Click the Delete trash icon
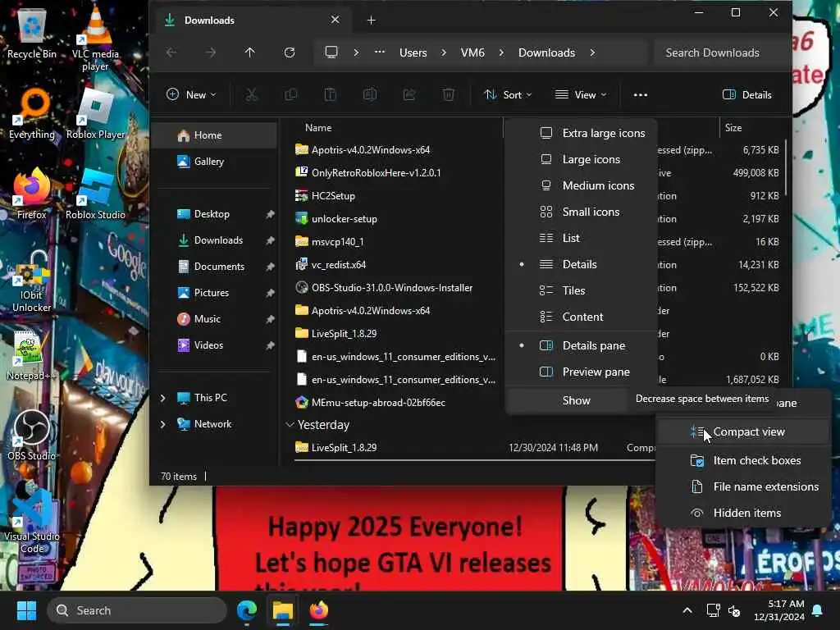The height and width of the screenshot is (630, 840). point(449,95)
